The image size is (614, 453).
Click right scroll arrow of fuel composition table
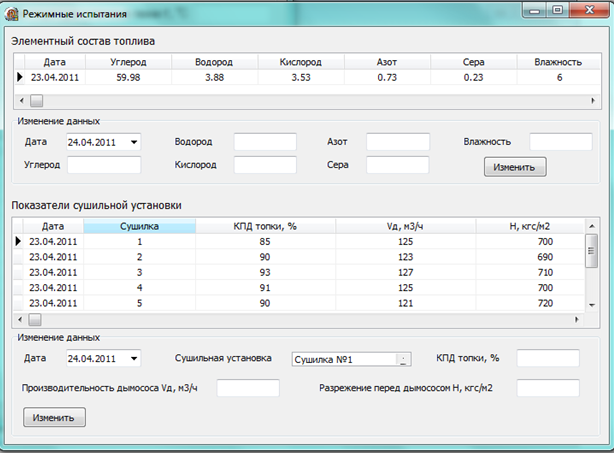[593, 101]
